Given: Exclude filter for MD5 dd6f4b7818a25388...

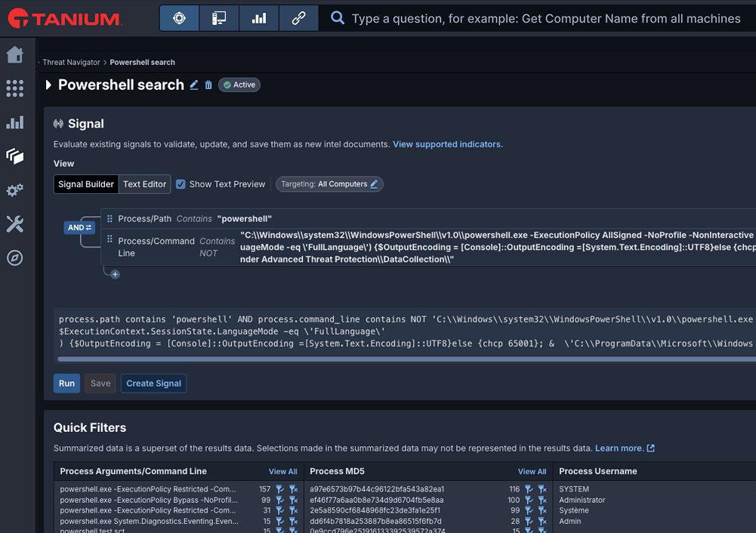Looking at the screenshot, I should click(542, 521).
